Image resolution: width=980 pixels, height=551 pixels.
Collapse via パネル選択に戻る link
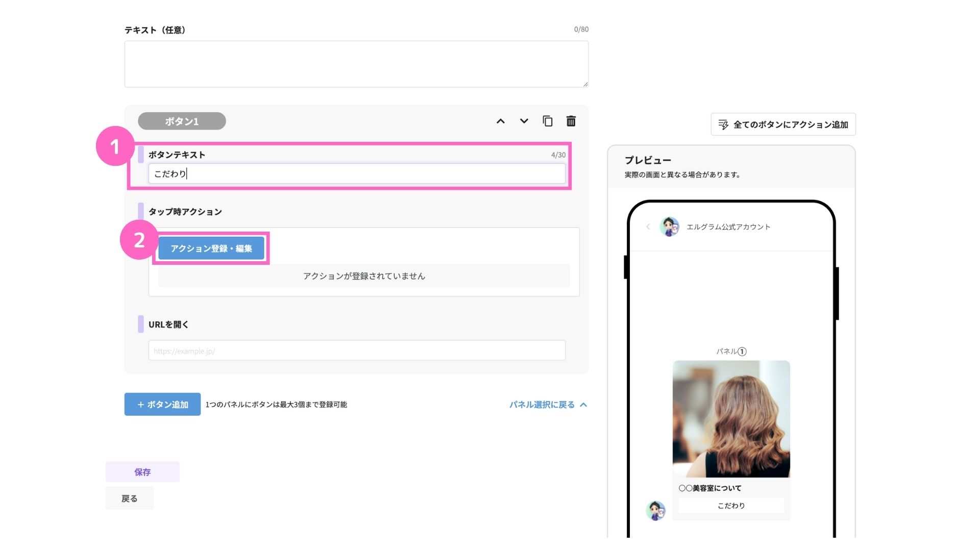point(548,405)
